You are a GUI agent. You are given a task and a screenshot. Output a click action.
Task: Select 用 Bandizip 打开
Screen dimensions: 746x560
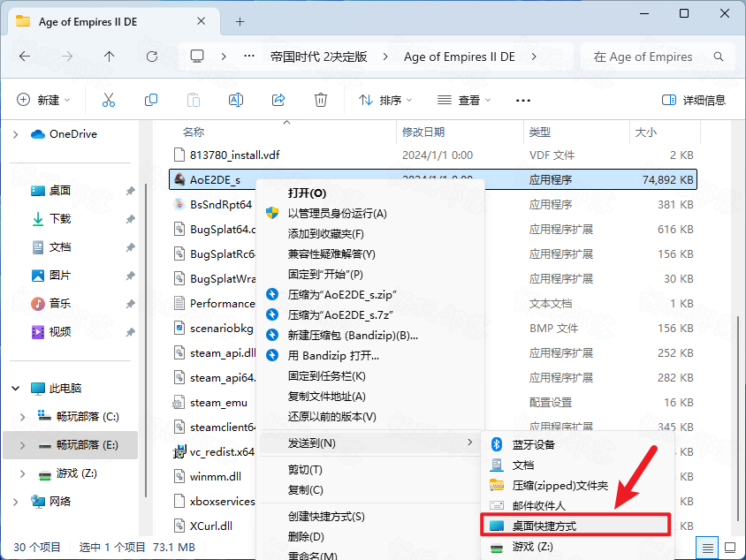click(370, 356)
